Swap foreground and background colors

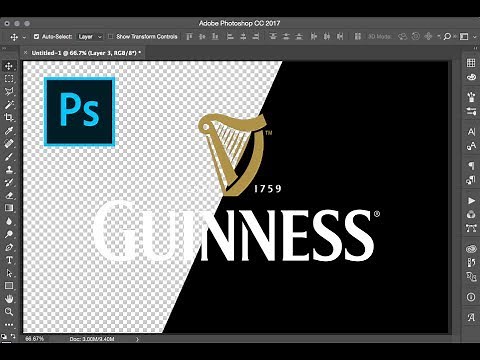12,336
